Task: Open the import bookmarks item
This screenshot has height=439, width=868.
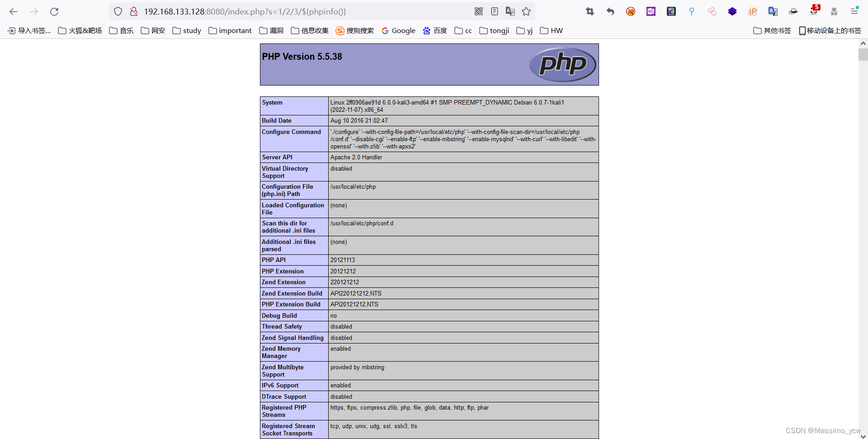Action: click(29, 31)
